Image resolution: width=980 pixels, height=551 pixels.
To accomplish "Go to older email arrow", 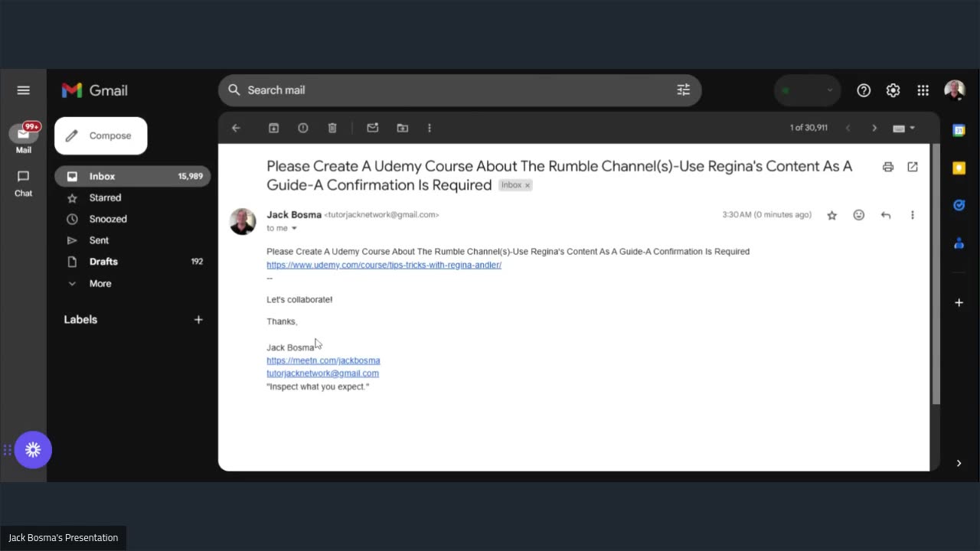I will pyautogui.click(x=874, y=128).
